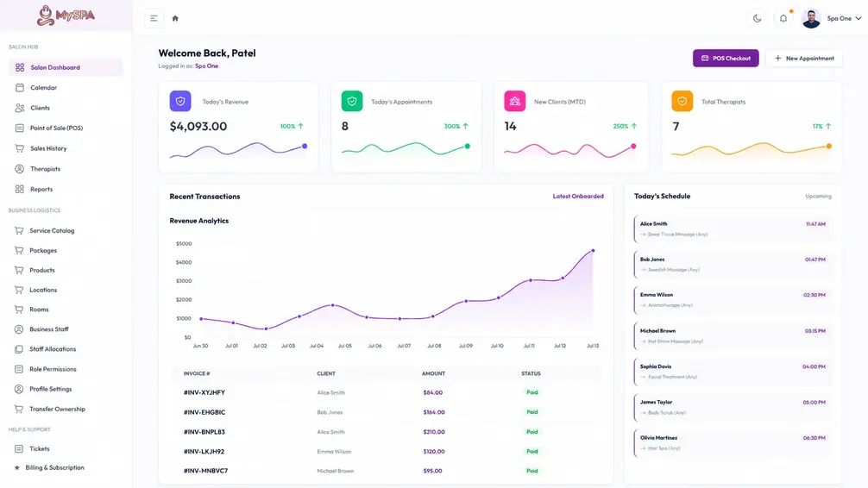Go to home icon in top bar
The image size is (868, 488).
click(x=175, y=18)
